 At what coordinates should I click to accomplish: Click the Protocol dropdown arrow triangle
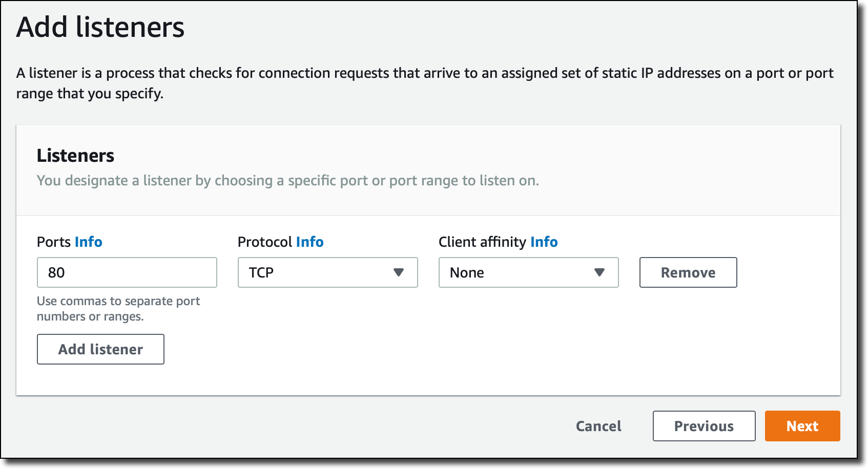(399, 272)
